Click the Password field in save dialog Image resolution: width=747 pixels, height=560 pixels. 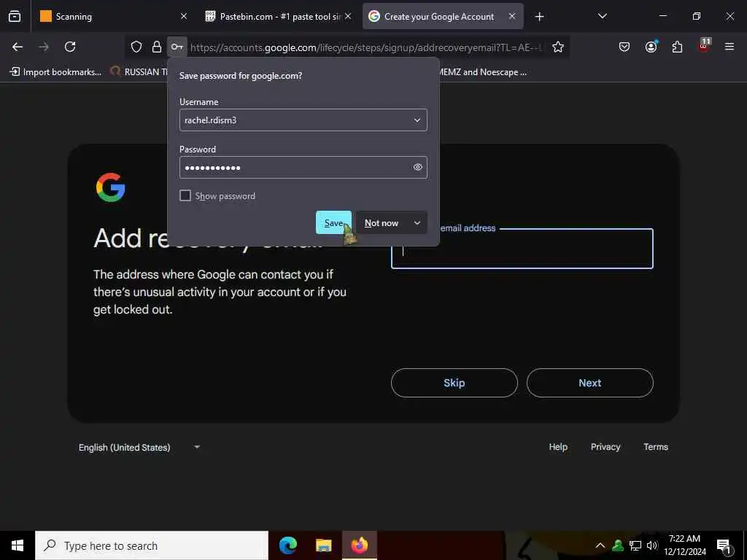pyautogui.click(x=303, y=167)
